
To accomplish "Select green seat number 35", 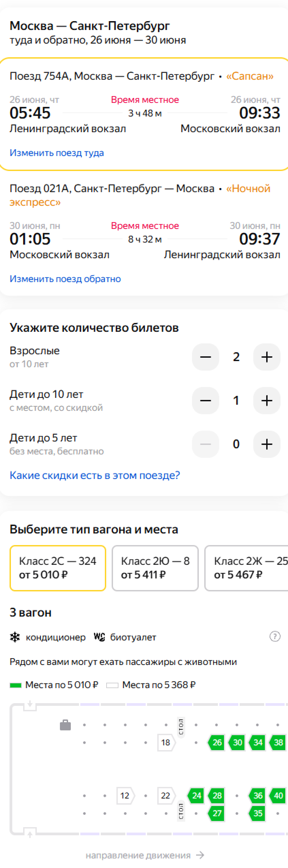I will (257, 813).
